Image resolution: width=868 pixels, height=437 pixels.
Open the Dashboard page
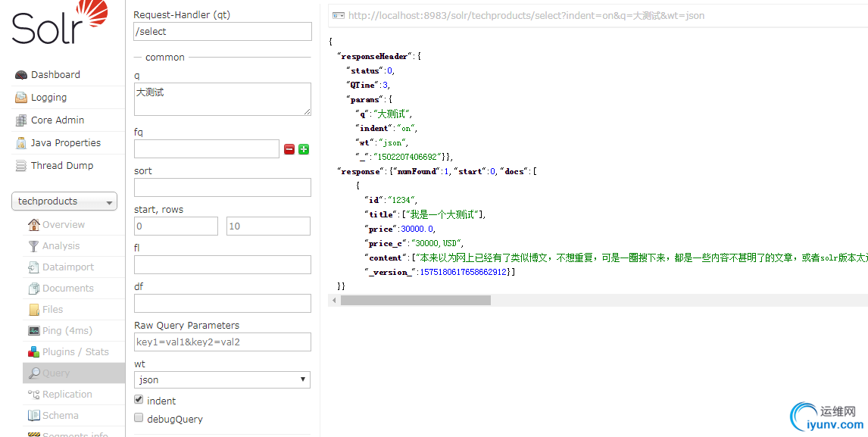coord(55,75)
